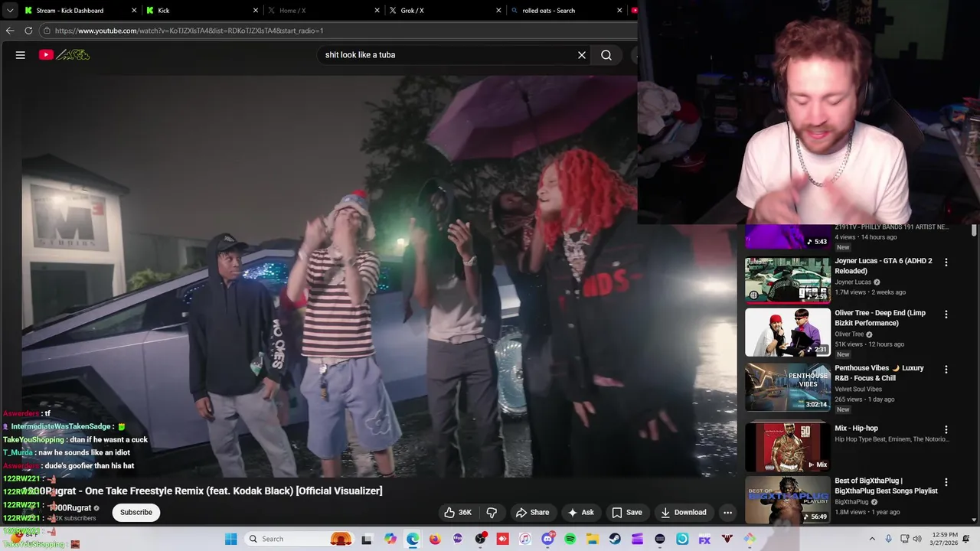Open Oliver Tree Deep End thumbnail
This screenshot has height=551, width=980.
788,333
